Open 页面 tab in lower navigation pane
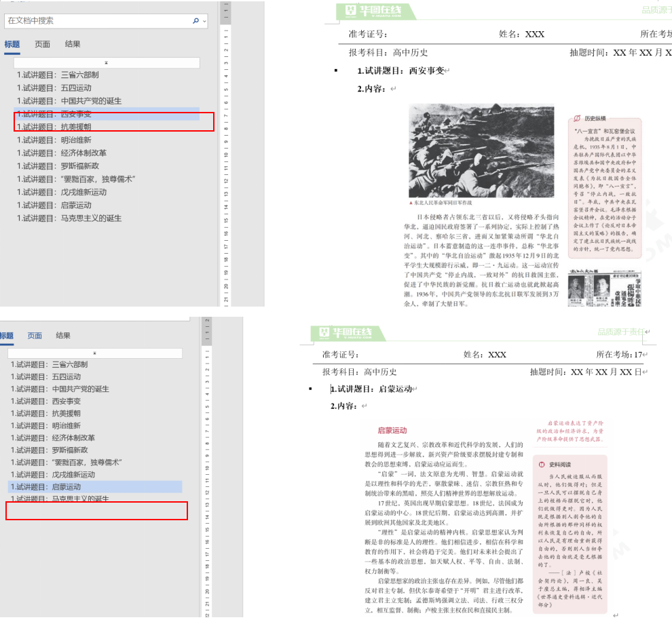The image size is (672, 622). (35, 336)
